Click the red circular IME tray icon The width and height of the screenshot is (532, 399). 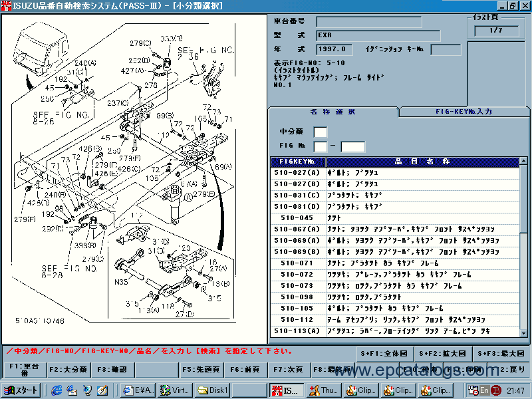click(x=495, y=390)
